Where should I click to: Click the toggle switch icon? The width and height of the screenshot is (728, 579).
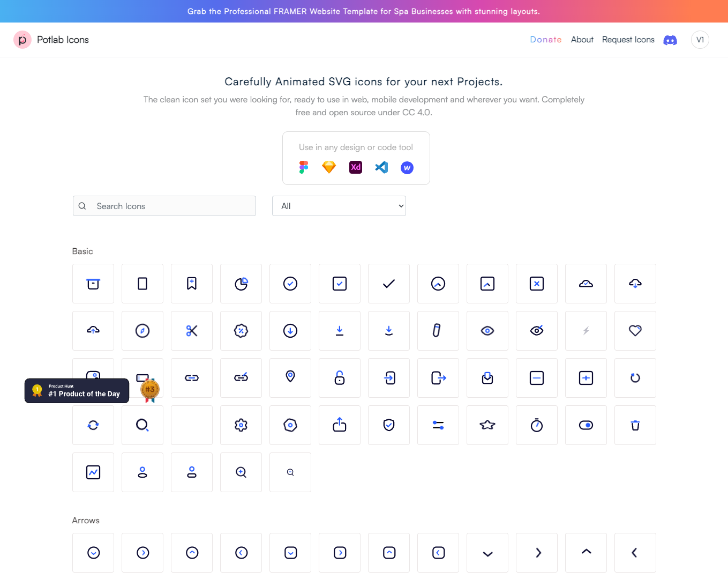point(586,425)
